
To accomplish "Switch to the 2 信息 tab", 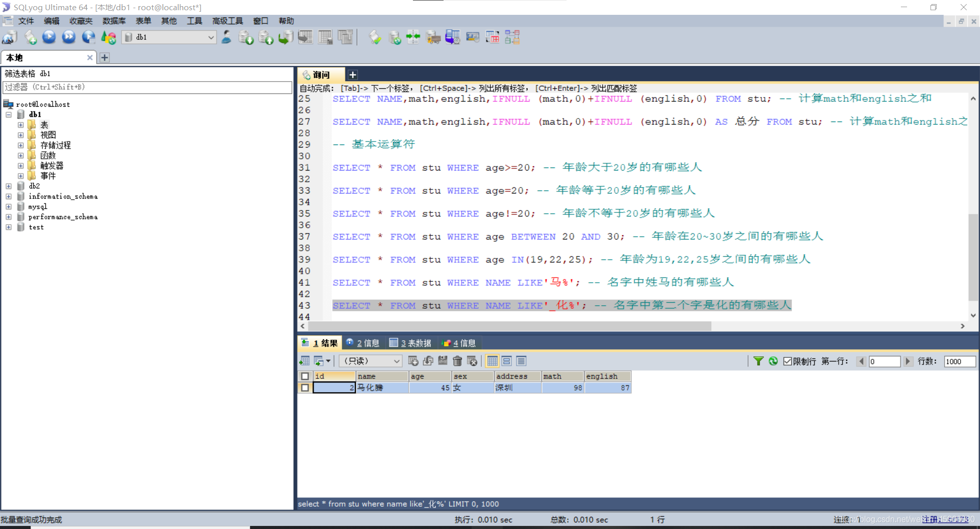I will tap(363, 343).
